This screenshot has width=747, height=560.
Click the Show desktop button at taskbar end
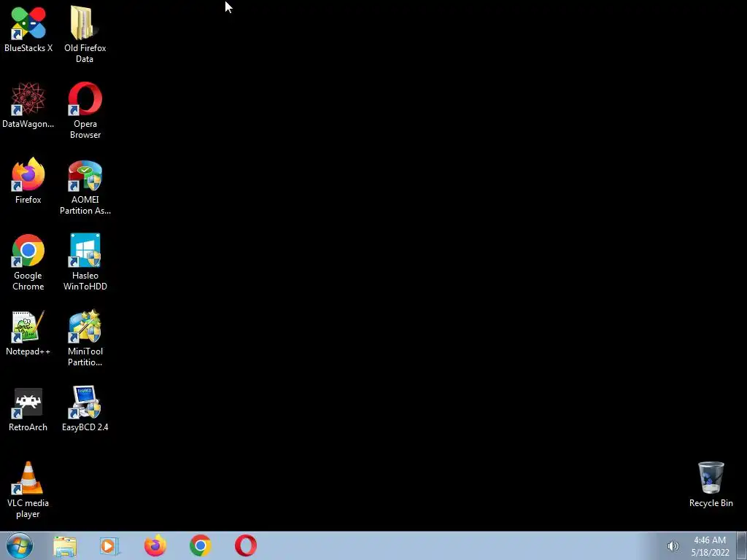pyautogui.click(x=742, y=545)
